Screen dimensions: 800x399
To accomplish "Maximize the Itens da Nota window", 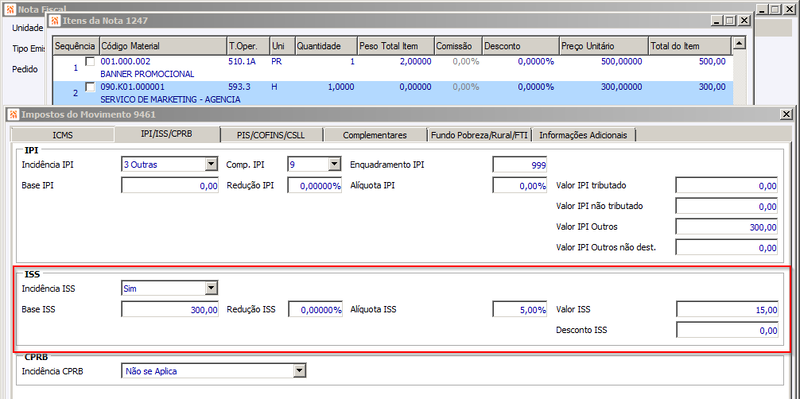I will 730,20.
